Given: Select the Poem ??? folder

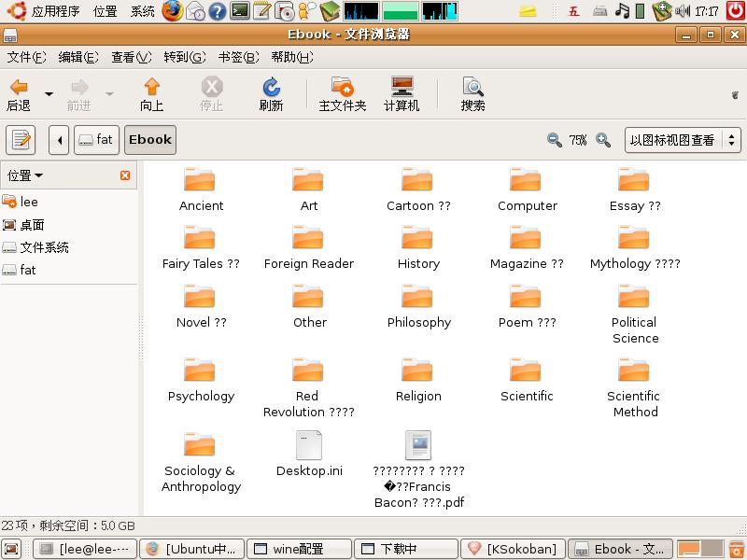Looking at the screenshot, I should [x=527, y=306].
